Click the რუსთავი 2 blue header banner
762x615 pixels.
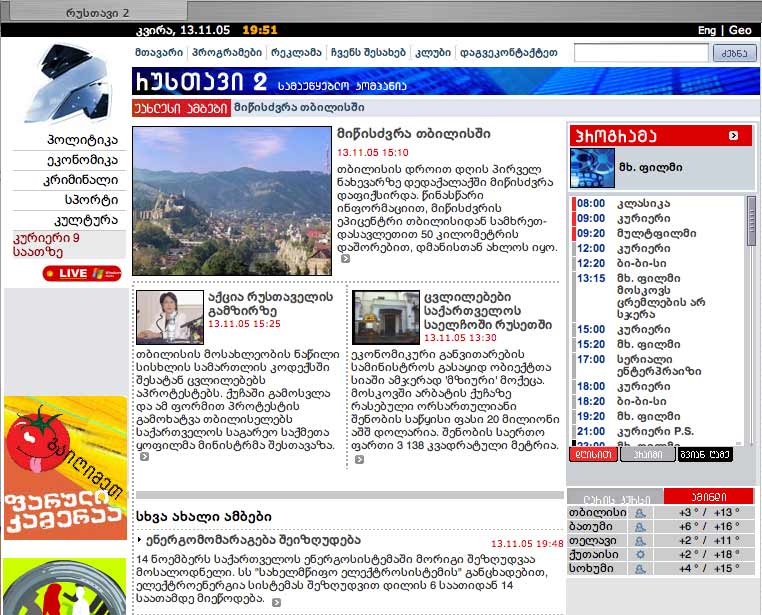(446, 81)
